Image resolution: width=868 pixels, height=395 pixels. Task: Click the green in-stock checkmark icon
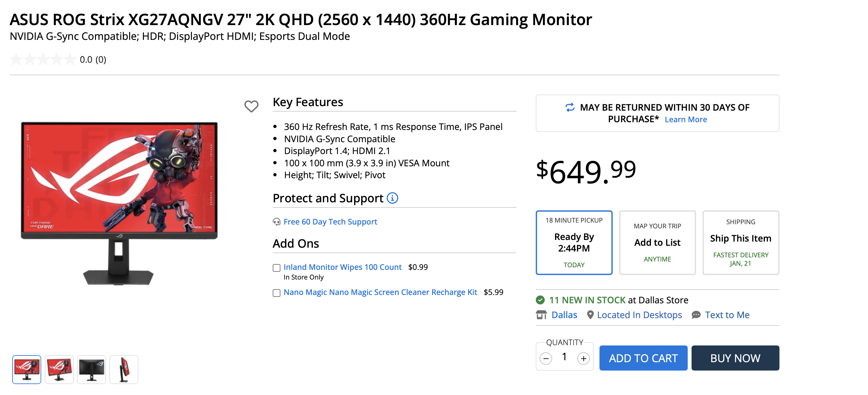click(540, 300)
